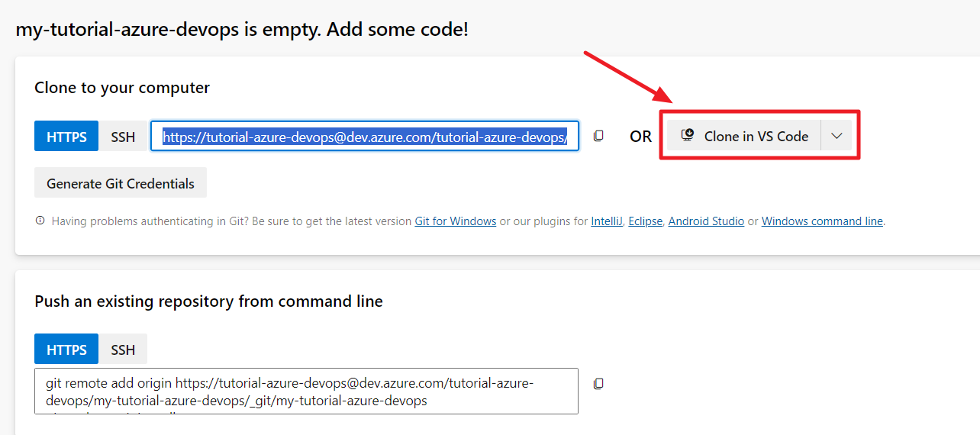Select HTTPS tab under Clone to your computer
The height and width of the screenshot is (435, 980).
click(x=66, y=136)
